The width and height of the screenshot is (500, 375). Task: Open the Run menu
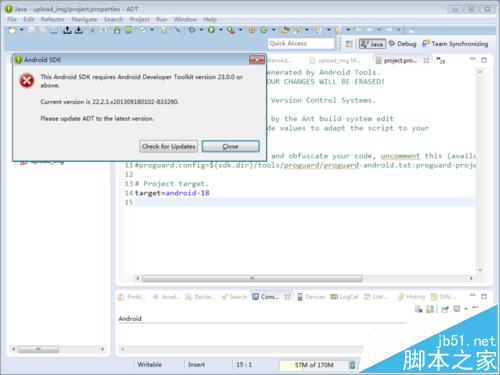pyautogui.click(x=161, y=19)
